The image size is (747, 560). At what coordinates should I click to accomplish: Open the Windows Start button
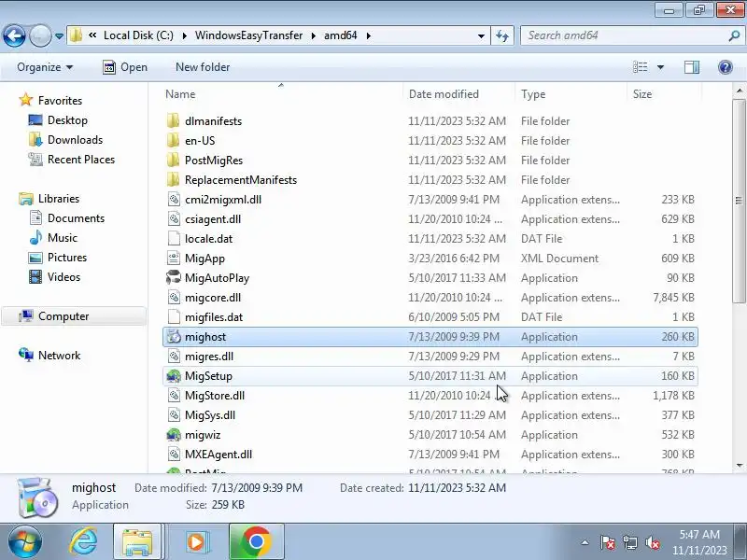[24, 541]
